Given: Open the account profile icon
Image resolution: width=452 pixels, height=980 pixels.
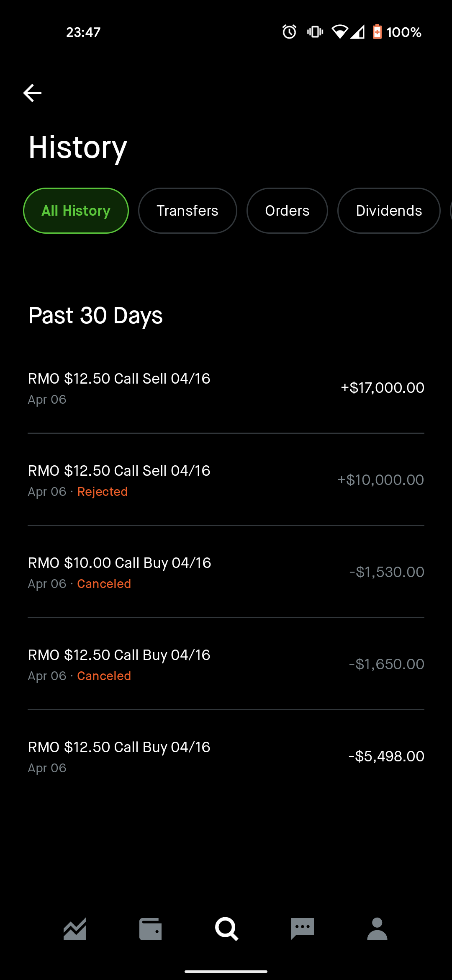Looking at the screenshot, I should tap(377, 929).
